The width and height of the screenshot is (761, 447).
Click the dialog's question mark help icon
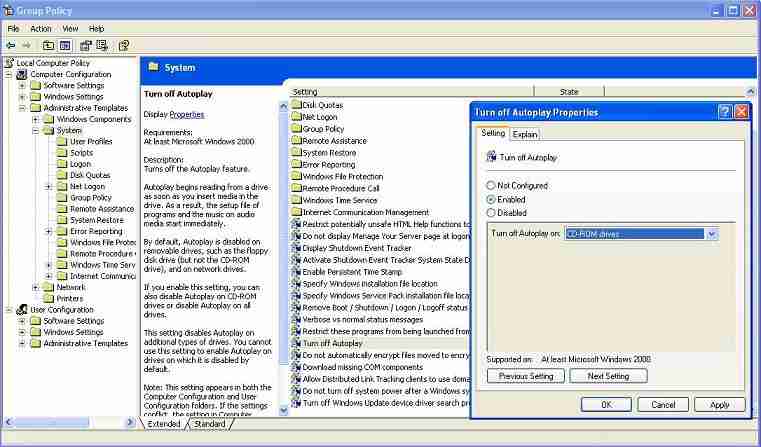724,112
